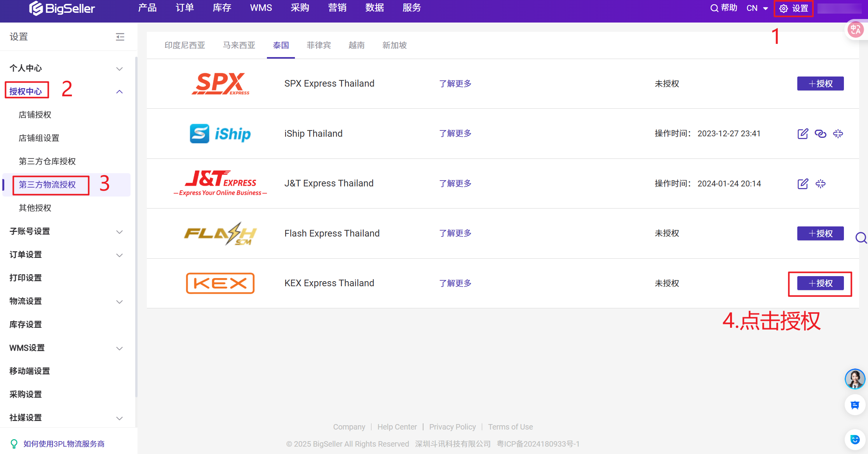Expand 社媒设置 section
The image size is (868, 454).
tap(120, 418)
